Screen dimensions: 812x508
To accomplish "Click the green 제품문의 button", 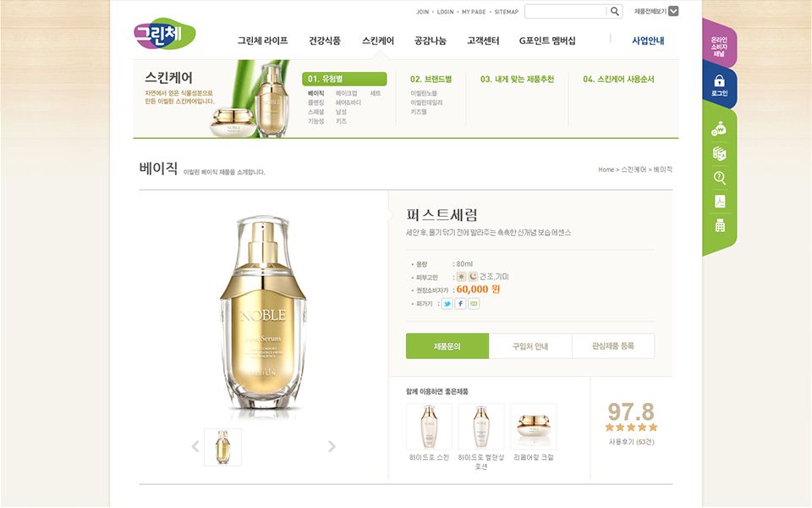I will pos(447,345).
